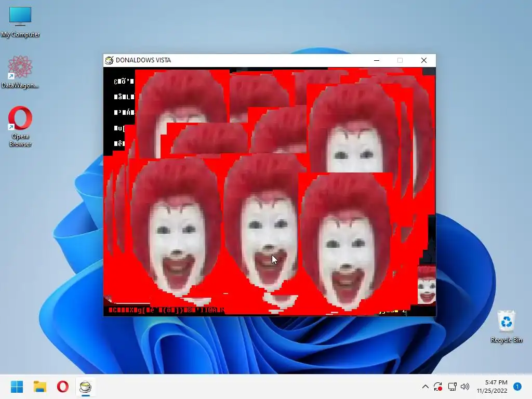Open the clock showing 5:47 PM
The height and width of the screenshot is (399, 532).
tap(492, 387)
